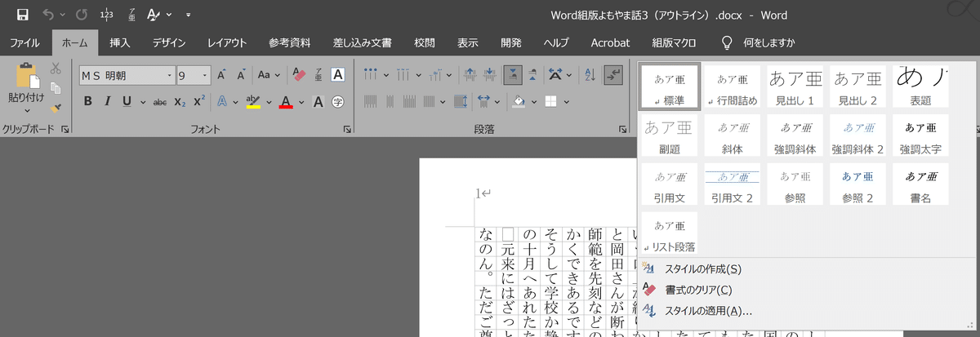Toggle enclosed character 字 button
This screenshot has height=337, width=980.
coord(337,102)
